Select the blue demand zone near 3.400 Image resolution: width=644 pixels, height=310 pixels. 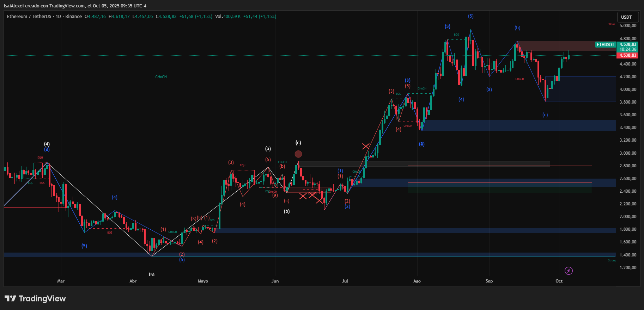[518, 125]
